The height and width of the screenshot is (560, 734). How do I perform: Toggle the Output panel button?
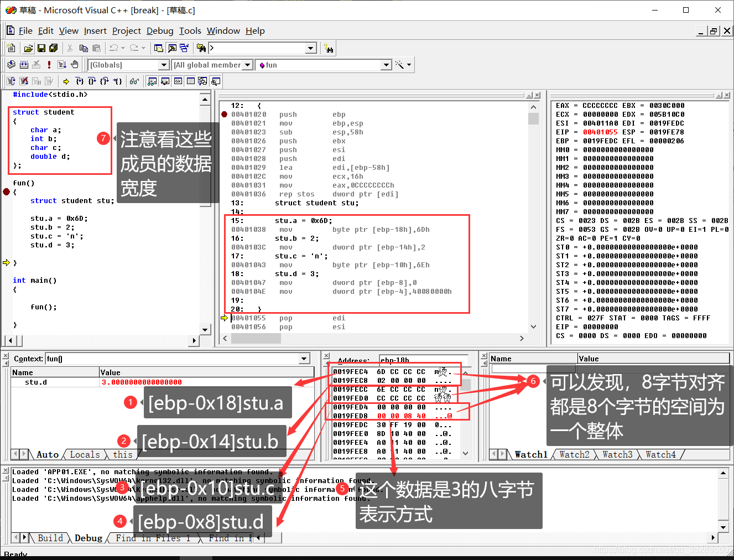click(172, 48)
